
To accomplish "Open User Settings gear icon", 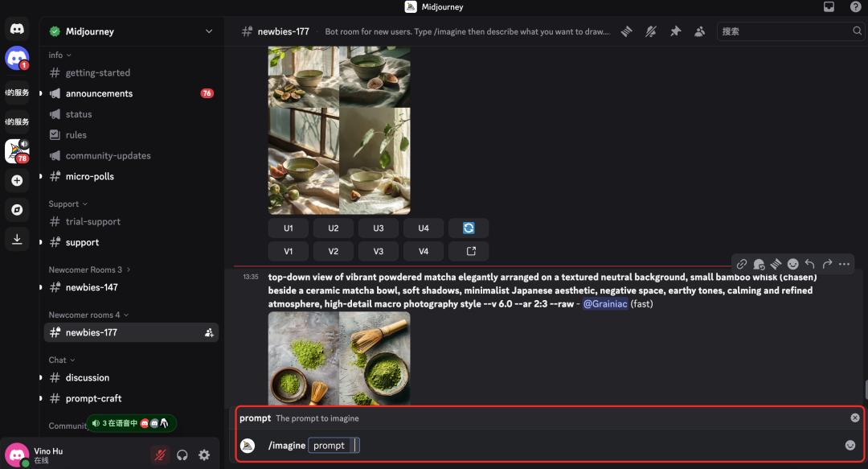I will coord(204,455).
